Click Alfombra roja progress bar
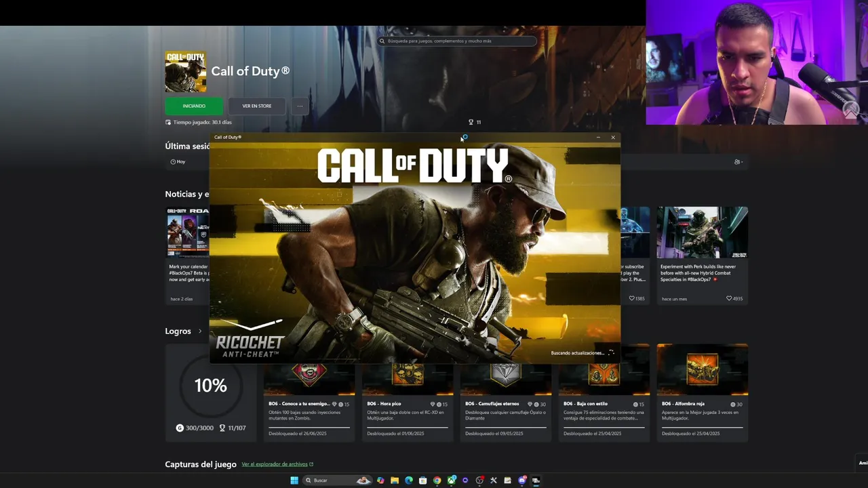Viewport: 868px width, 488px height. (x=703, y=427)
